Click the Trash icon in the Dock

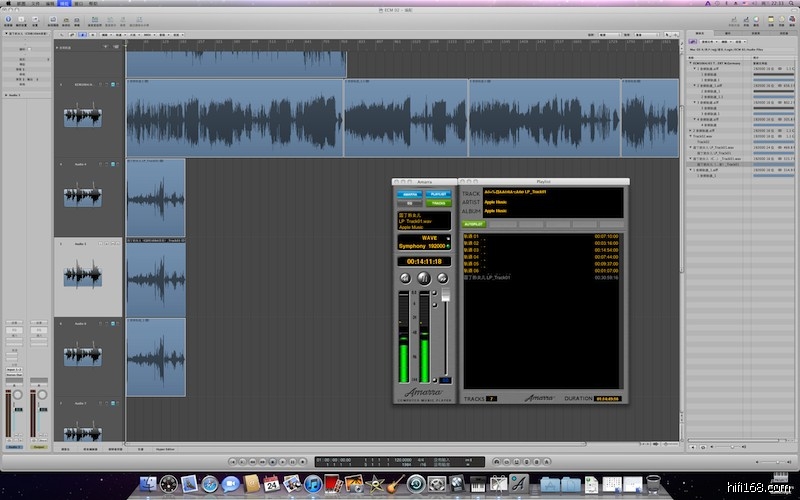[x=653, y=484]
